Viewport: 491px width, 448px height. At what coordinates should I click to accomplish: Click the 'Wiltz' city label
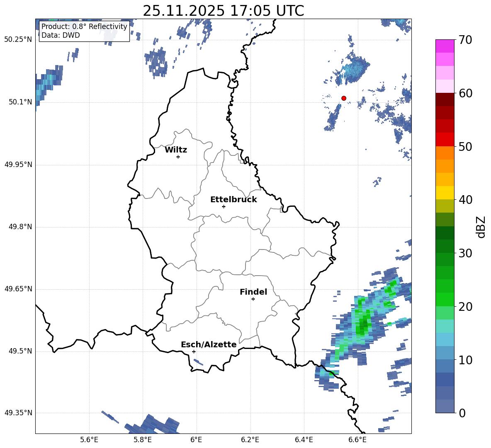click(176, 150)
